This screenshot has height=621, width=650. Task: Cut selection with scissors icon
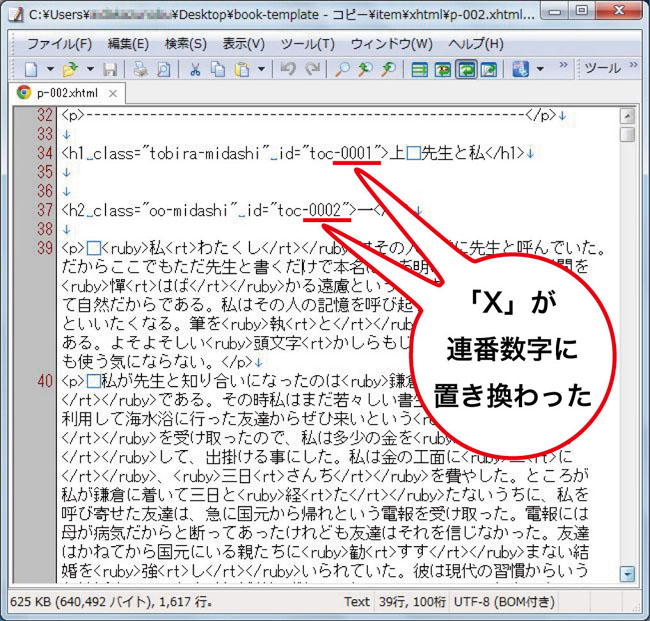coord(195,69)
